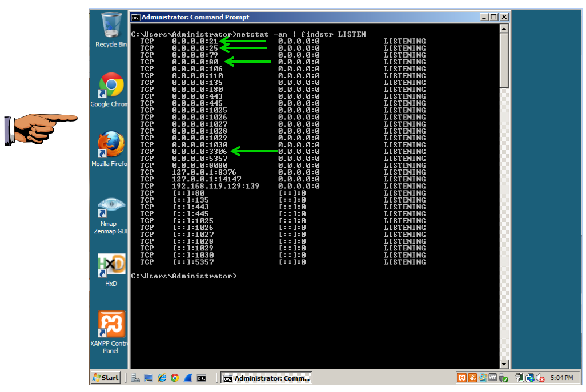
Task: Launch Internet Explorer from the quick launch
Action: coord(162,378)
